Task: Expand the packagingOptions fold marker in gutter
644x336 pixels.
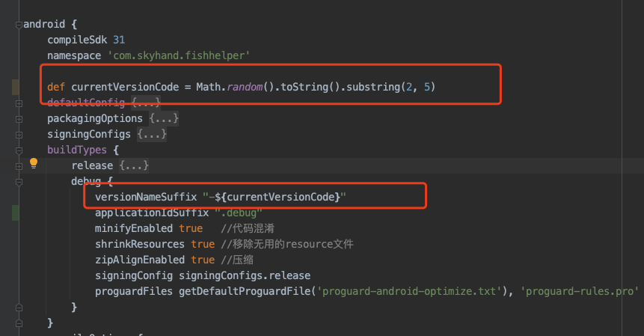Action: pyautogui.click(x=19, y=119)
